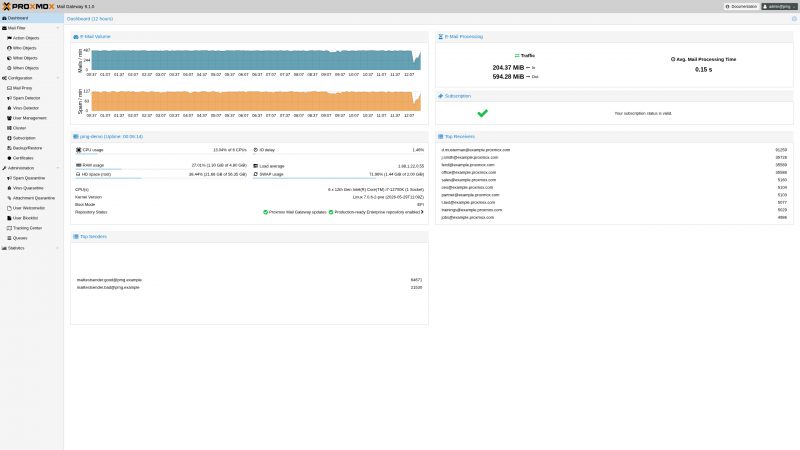Open the Documentation button
800x450 pixels.
741,7
